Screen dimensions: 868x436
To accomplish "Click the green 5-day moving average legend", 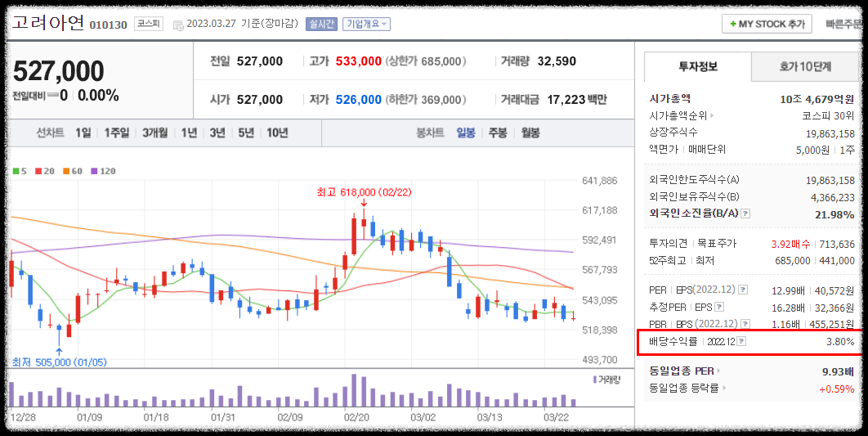I will tap(20, 171).
